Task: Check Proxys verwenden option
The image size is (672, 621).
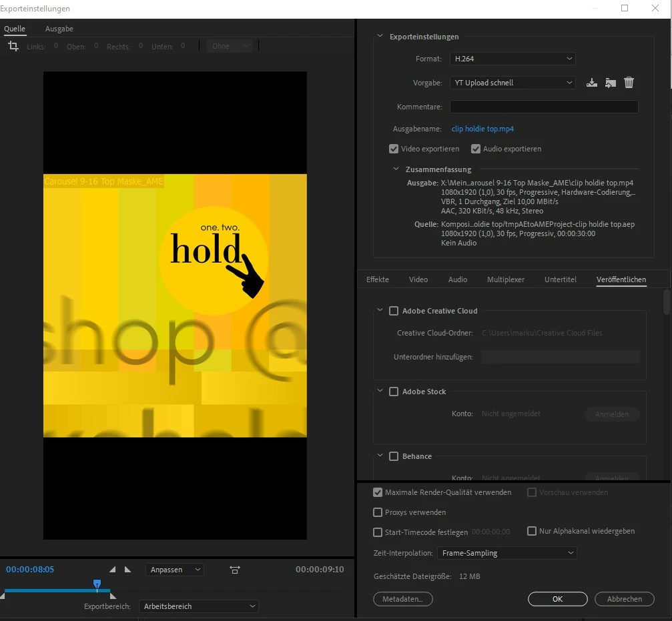Action: tap(378, 512)
